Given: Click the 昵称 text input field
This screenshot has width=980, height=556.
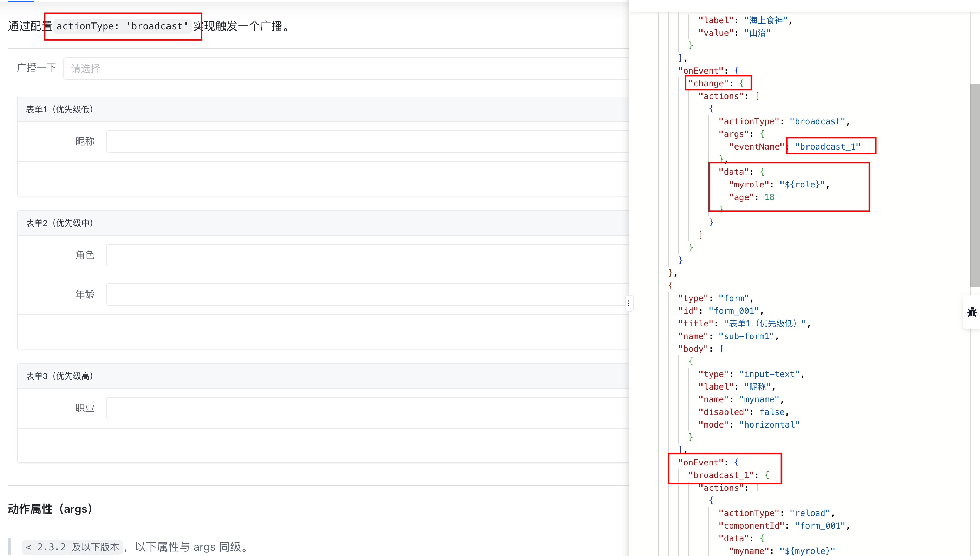Looking at the screenshot, I should tap(367, 141).
